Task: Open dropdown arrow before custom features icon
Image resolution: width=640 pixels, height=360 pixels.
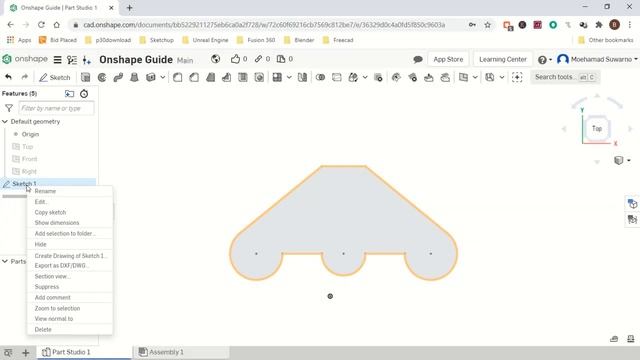Action: (x=502, y=77)
